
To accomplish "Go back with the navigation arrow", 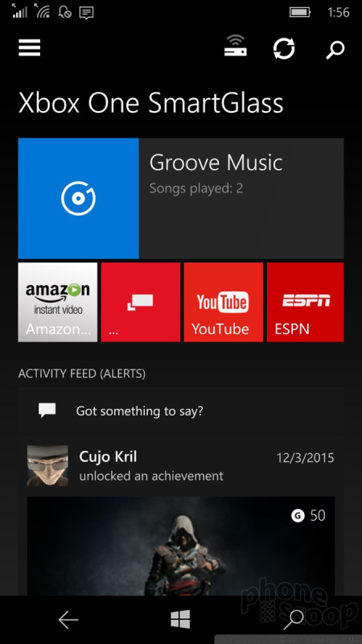I will [68, 619].
